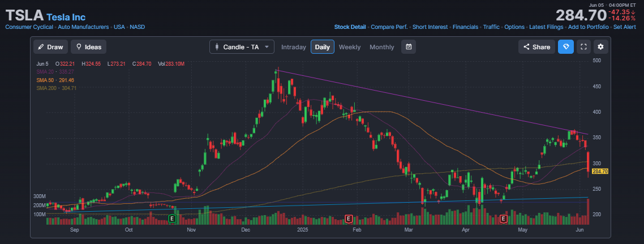Screen dimensions: 644x244
Task: Click the 500 price axis label
Action: [x=596, y=61]
